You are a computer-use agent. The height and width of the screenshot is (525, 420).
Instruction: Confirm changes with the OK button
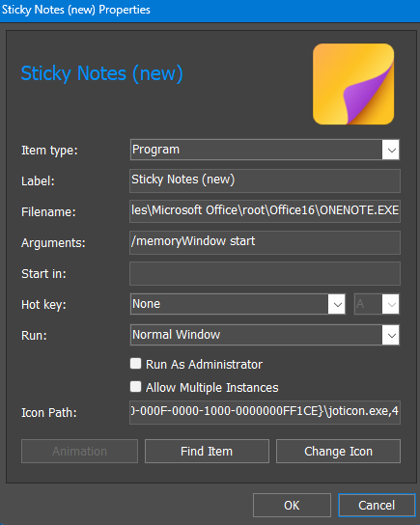point(292,506)
